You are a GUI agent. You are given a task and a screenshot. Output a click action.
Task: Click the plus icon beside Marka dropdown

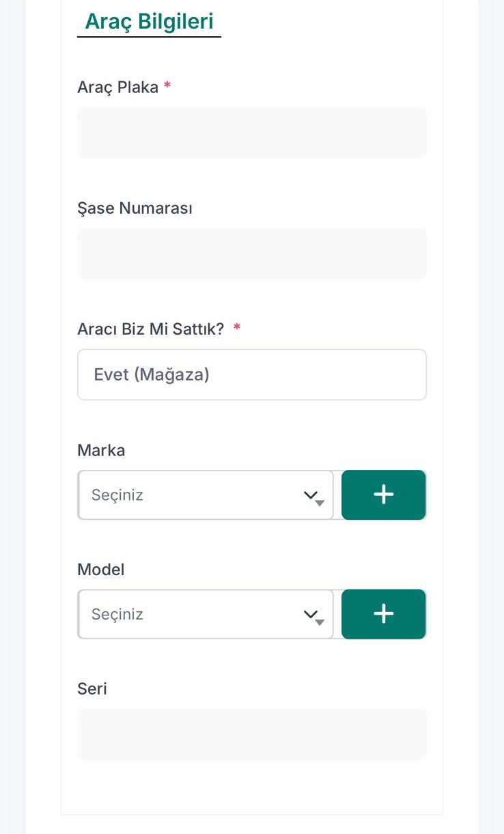384,495
